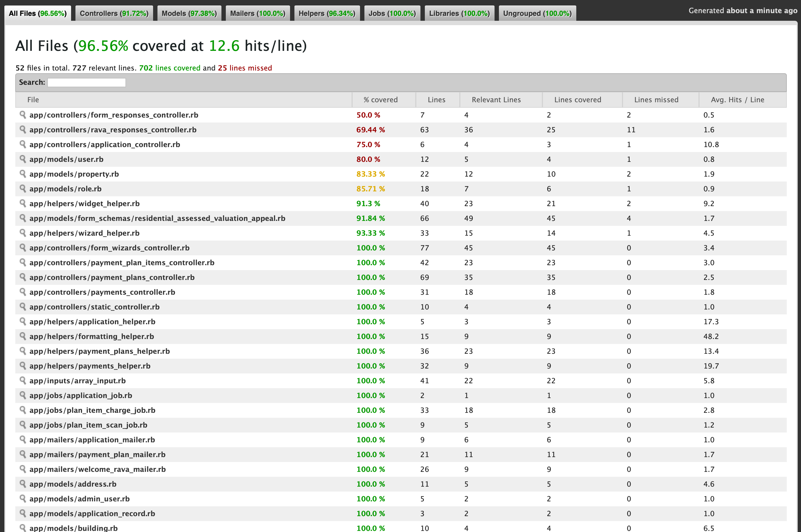The height and width of the screenshot is (532, 801).
Task: Click magnifier icon next to welcome_rava_mailer.rb
Action: (23, 469)
